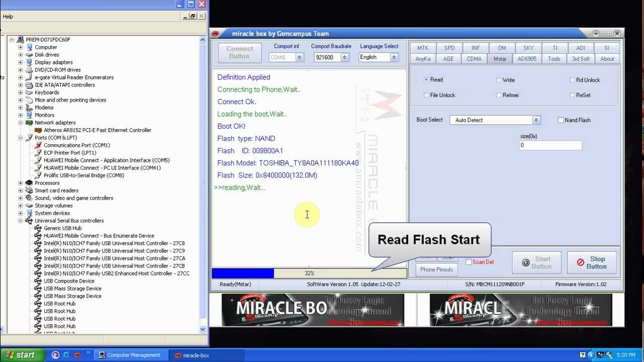Click the Connect Button
Screen dimensions: 644x362
click(x=239, y=52)
